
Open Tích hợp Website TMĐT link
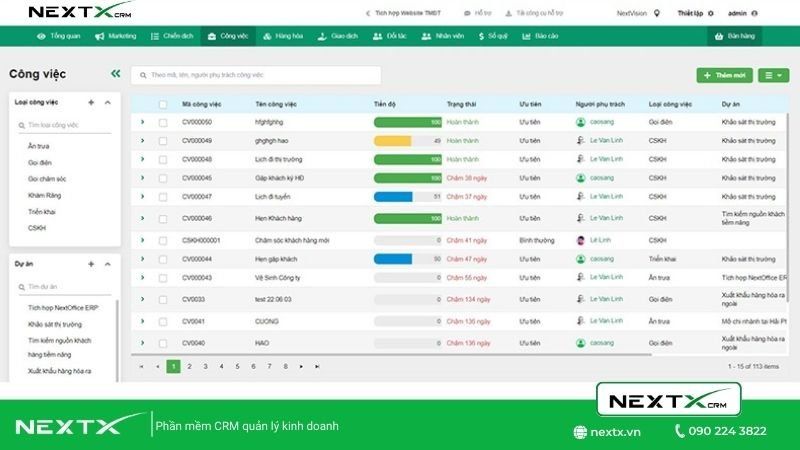pyautogui.click(x=404, y=13)
